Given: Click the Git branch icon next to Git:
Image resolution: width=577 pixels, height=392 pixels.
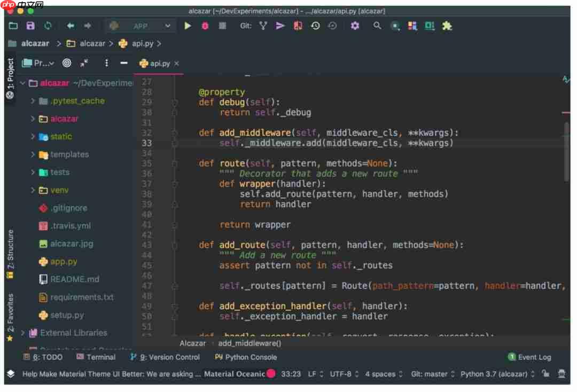Looking at the screenshot, I should [x=262, y=25].
